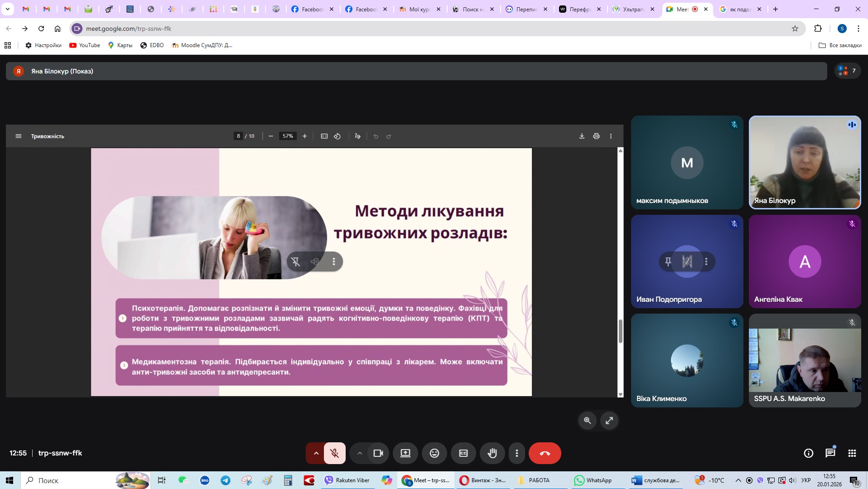Leave the call with red hang-up button
The width and height of the screenshot is (868, 489).
pos(545,453)
